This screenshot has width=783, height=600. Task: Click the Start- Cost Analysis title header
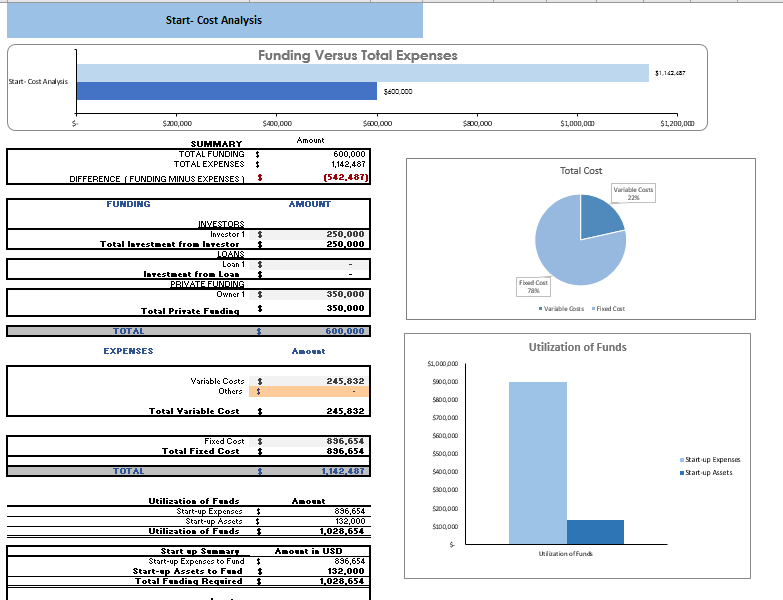[x=215, y=20]
